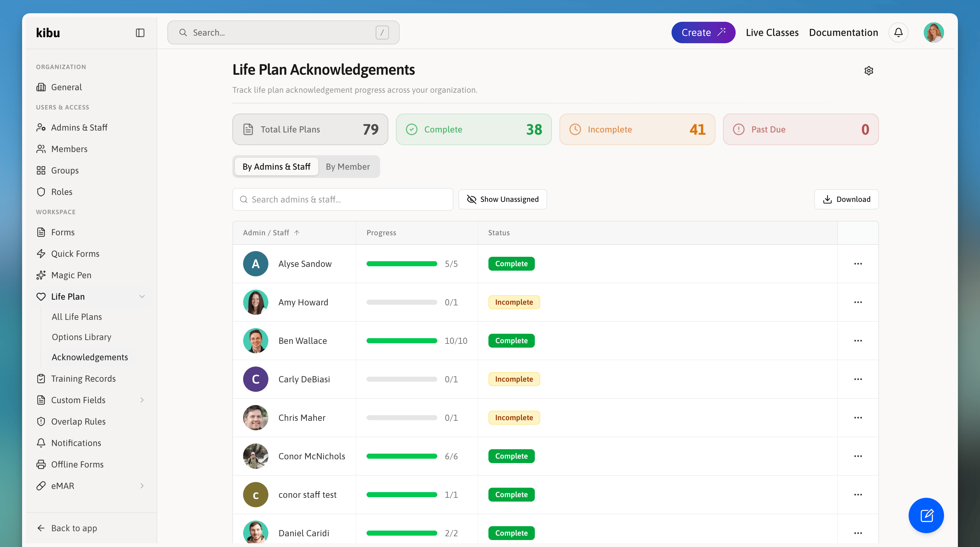
Task: Open row options for conor staff test
Action: click(x=858, y=495)
